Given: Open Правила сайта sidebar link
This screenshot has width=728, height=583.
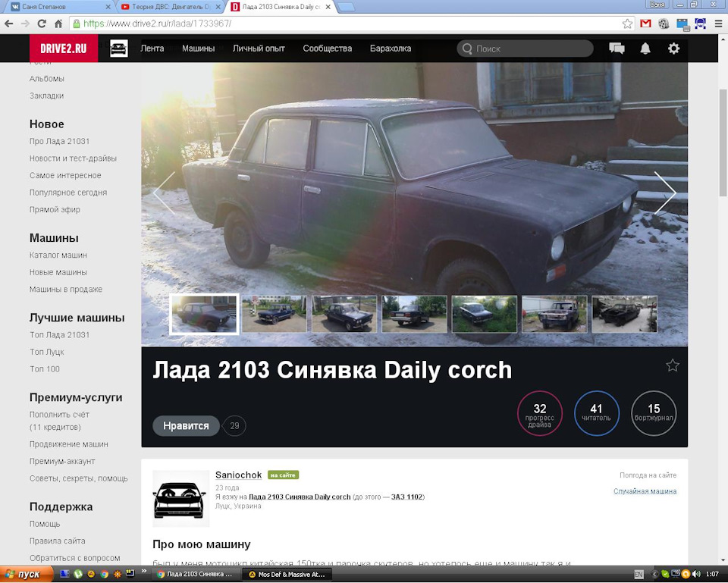Looking at the screenshot, I should pos(57,541).
